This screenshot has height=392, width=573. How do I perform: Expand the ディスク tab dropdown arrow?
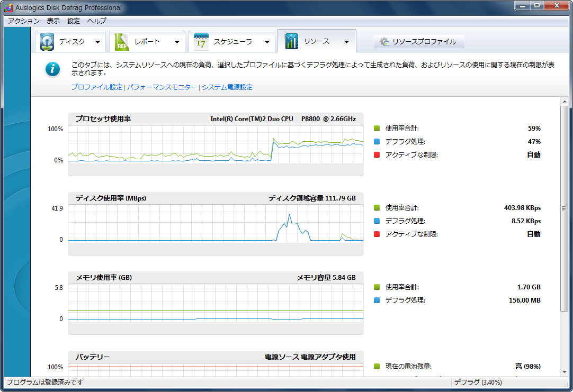click(x=97, y=42)
